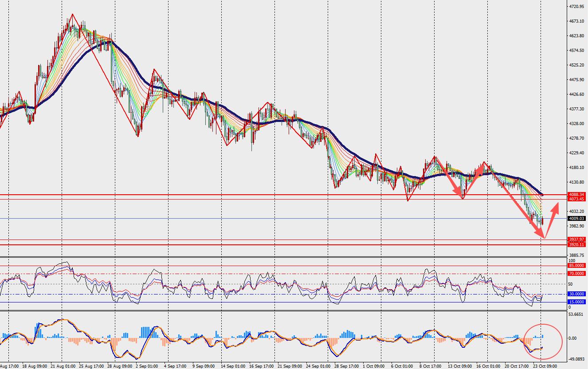Select the red 3920.11 level label
Screen dimensions: 588x369
point(576,245)
